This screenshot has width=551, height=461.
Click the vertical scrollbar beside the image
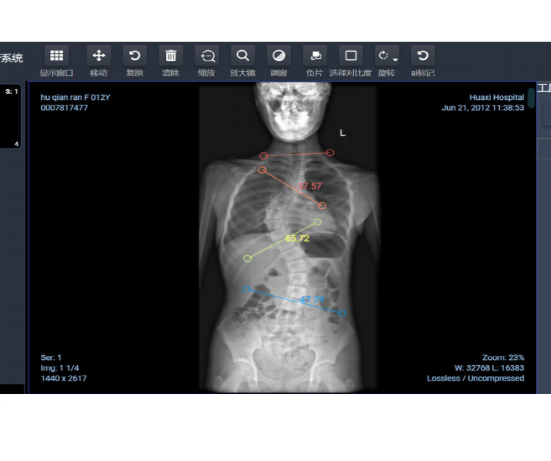click(531, 98)
